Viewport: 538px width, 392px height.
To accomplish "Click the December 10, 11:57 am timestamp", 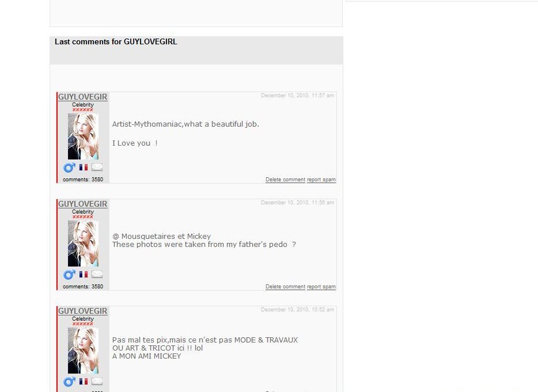I will (297, 96).
